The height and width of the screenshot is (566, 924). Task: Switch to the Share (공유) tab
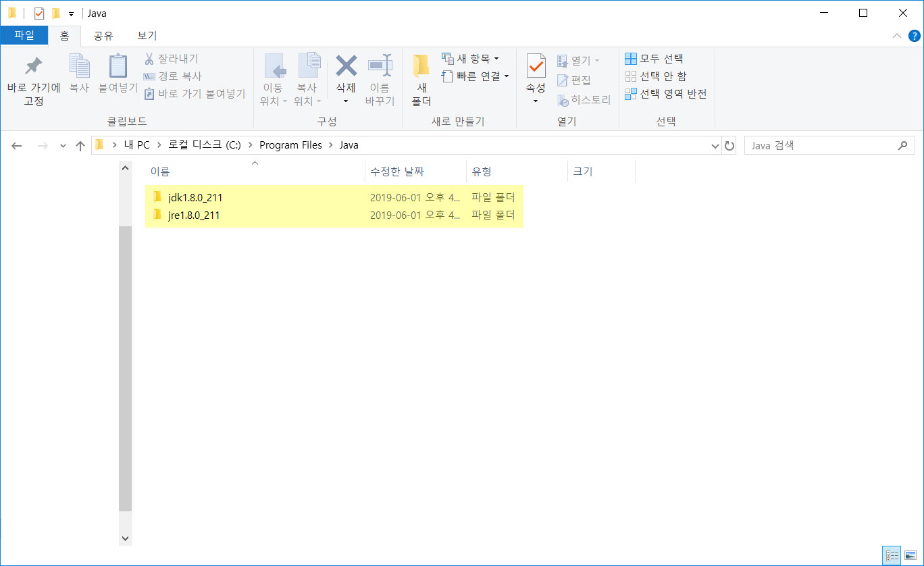tap(103, 36)
